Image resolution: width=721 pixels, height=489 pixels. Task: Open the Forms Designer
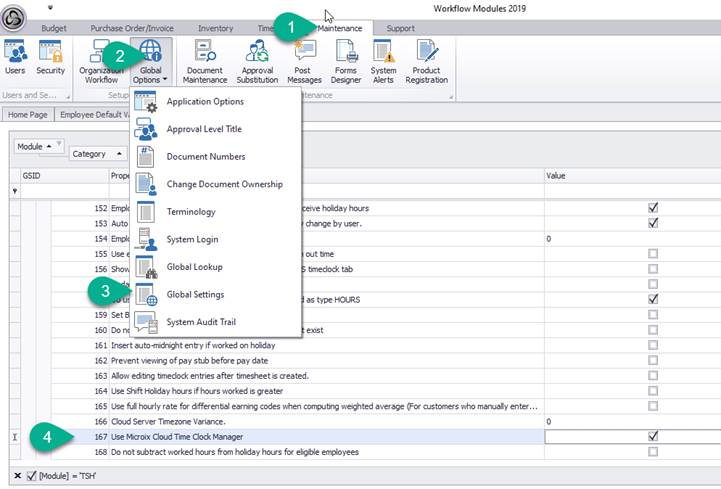pos(345,62)
